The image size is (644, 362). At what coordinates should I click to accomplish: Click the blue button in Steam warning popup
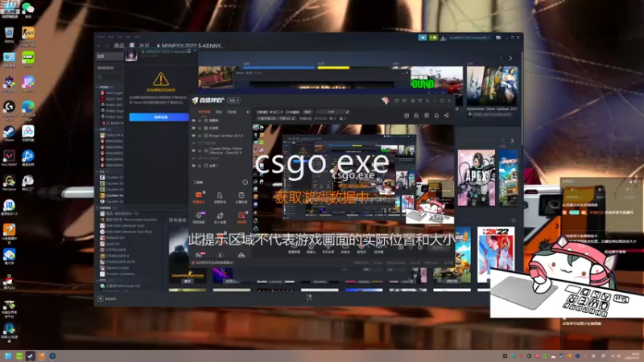(x=159, y=117)
